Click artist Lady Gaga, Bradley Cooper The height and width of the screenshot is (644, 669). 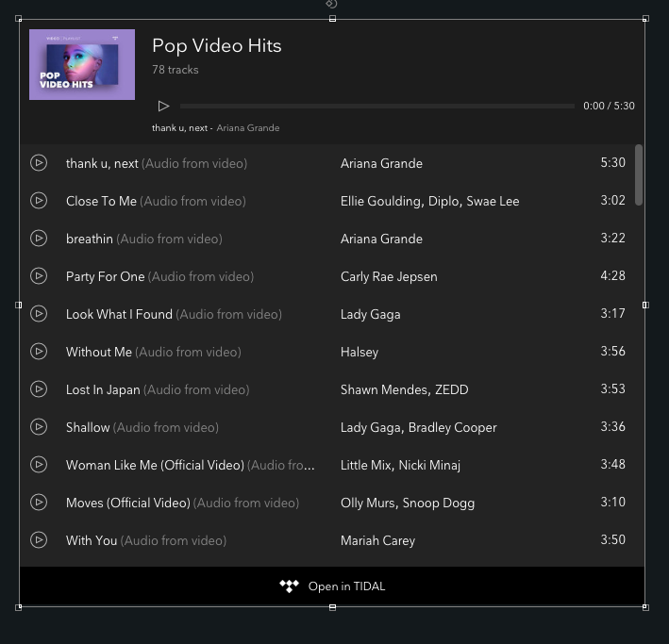[x=419, y=427]
